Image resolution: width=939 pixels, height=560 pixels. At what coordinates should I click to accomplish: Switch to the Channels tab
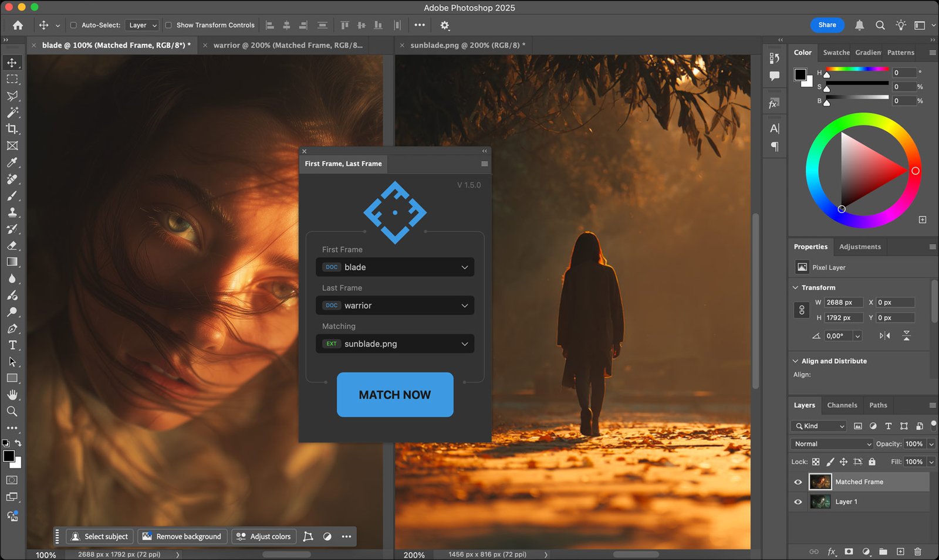coord(842,405)
